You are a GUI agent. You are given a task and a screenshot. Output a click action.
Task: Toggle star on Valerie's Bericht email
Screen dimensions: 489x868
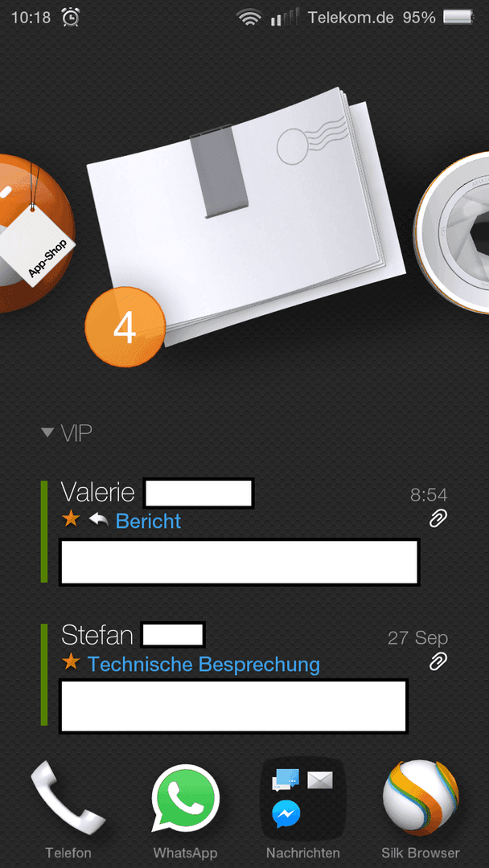click(70, 519)
